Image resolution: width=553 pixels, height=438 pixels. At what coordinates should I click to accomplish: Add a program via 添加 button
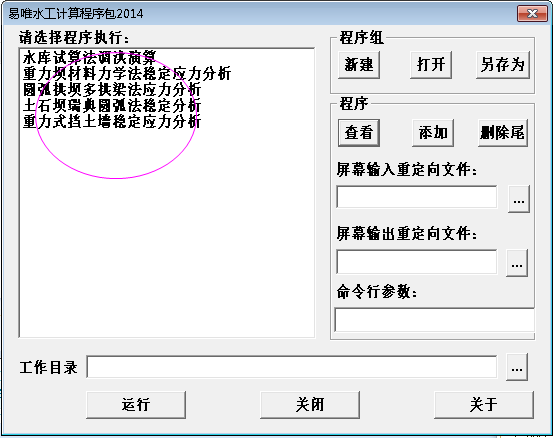pos(433,133)
